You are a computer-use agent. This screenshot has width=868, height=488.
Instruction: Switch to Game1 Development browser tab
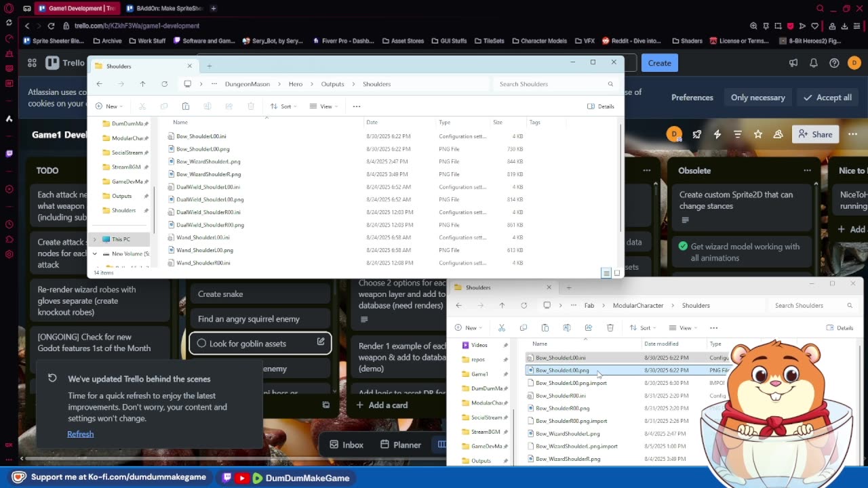pos(77,8)
